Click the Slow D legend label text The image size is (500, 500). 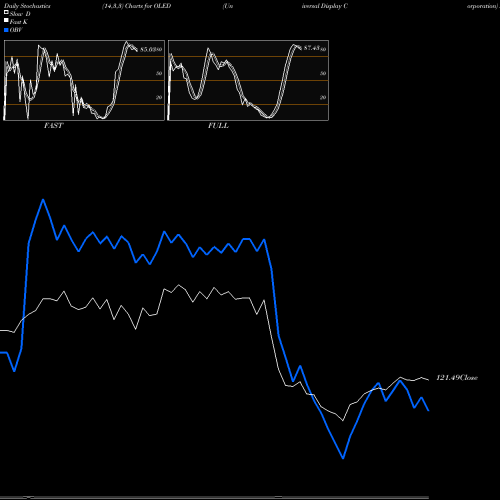click(20, 14)
